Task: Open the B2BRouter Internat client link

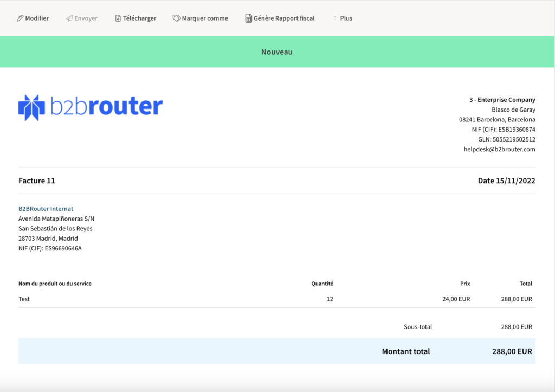Action: (x=46, y=209)
